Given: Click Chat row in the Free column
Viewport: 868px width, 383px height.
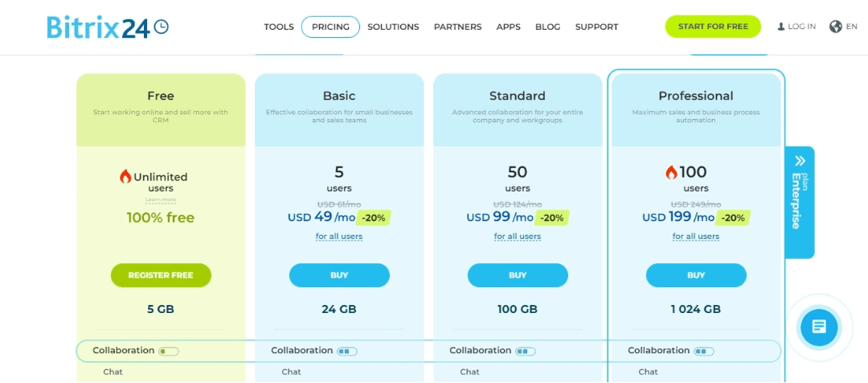Looking at the screenshot, I should point(113,372).
